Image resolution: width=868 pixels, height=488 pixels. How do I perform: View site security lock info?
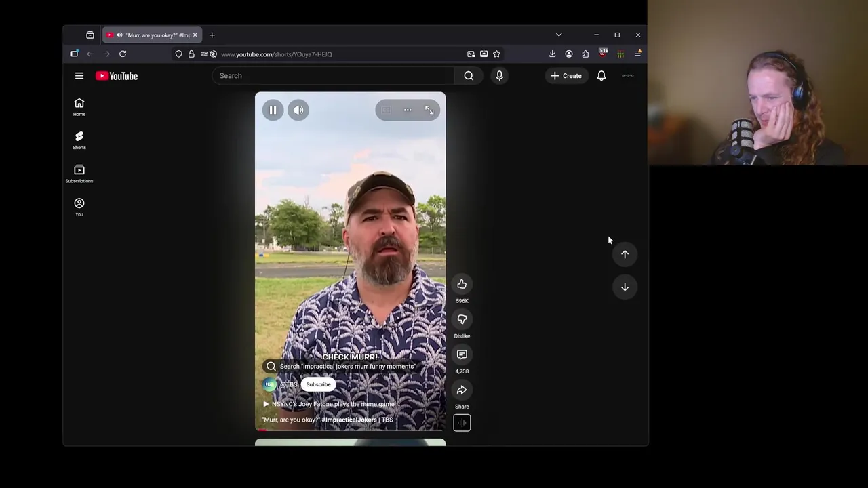pyautogui.click(x=191, y=54)
